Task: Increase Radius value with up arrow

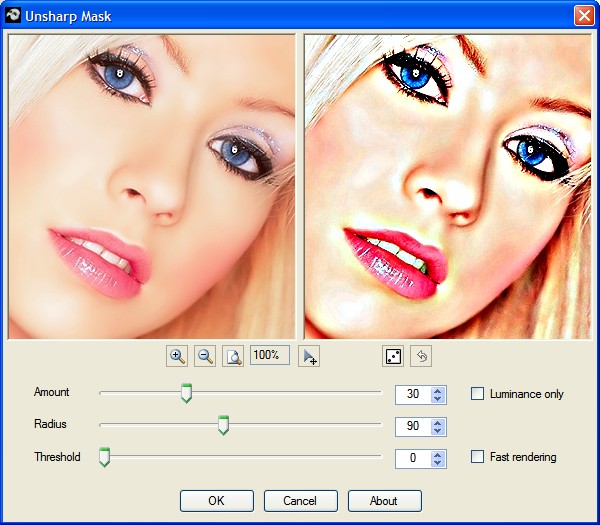Action: 438,423
